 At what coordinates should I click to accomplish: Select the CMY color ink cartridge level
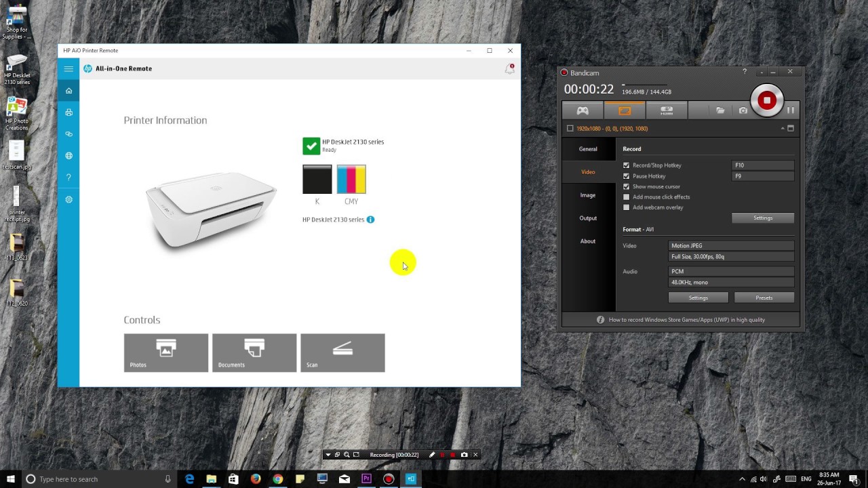pyautogui.click(x=351, y=180)
